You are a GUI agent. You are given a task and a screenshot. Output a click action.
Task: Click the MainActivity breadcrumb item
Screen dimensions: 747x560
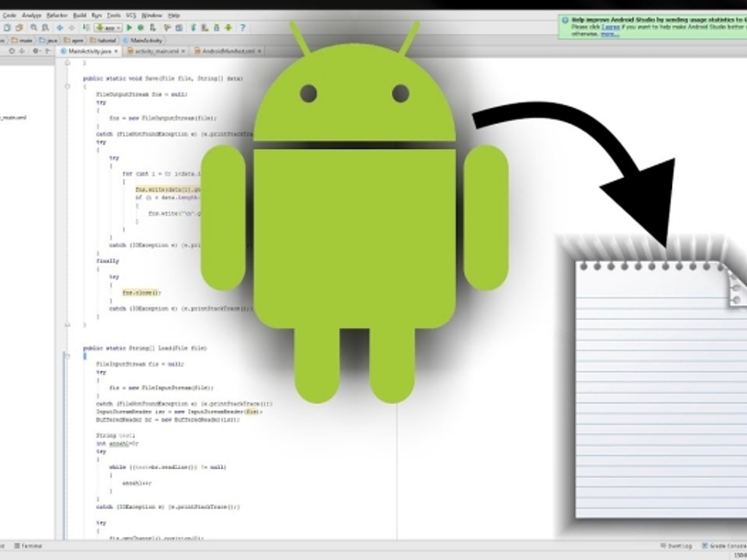click(x=143, y=40)
